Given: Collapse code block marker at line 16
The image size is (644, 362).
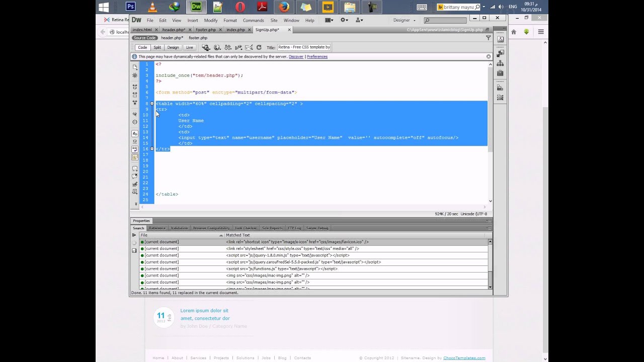Looking at the screenshot, I should pyautogui.click(x=152, y=149).
